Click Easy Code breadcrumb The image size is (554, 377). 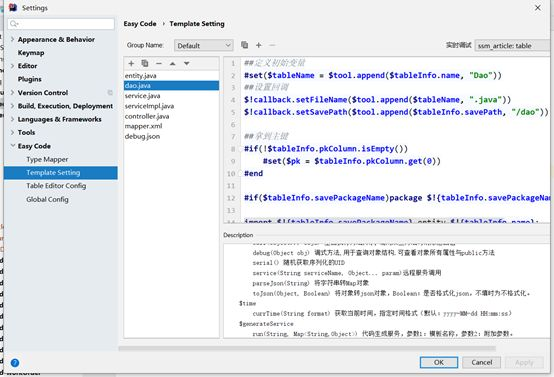(x=140, y=24)
